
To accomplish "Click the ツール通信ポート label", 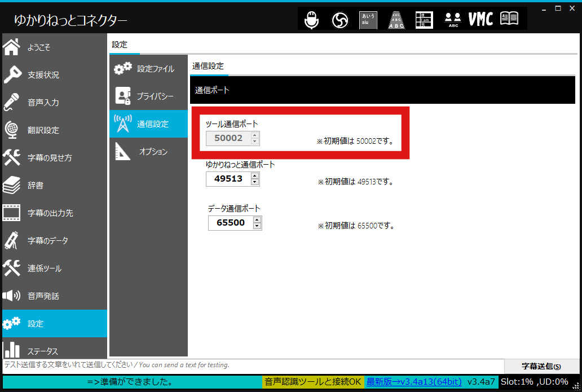I will click(232, 124).
